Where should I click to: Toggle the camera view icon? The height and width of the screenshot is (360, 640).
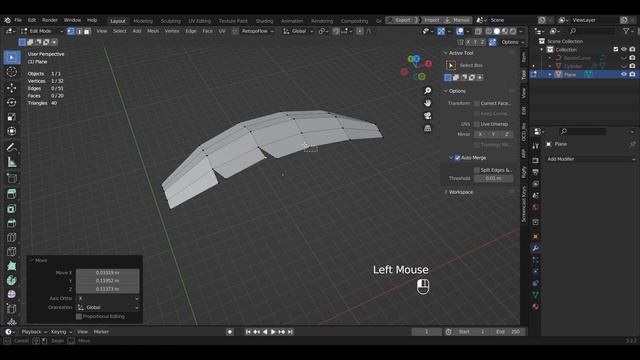pyautogui.click(x=427, y=116)
